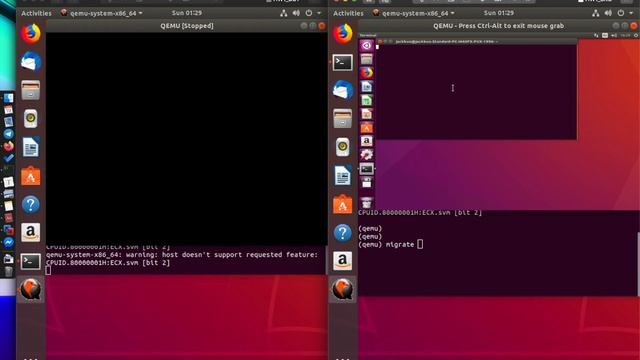Viewport: 640px width, 360px height.
Task: Open Ubuntu Software in the left host dock
Action: (31, 176)
